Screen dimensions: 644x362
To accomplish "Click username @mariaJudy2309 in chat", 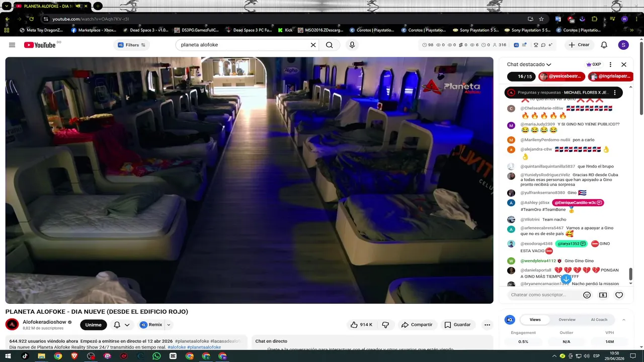I will (x=537, y=124).
